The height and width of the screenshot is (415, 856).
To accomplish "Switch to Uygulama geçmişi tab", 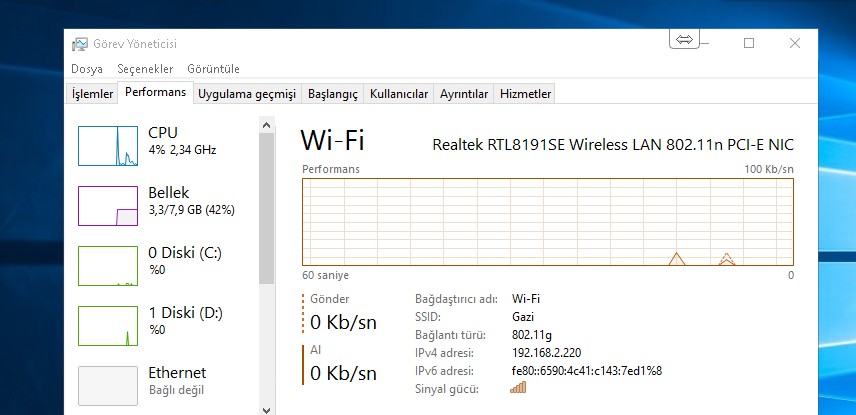I will pyautogui.click(x=247, y=94).
